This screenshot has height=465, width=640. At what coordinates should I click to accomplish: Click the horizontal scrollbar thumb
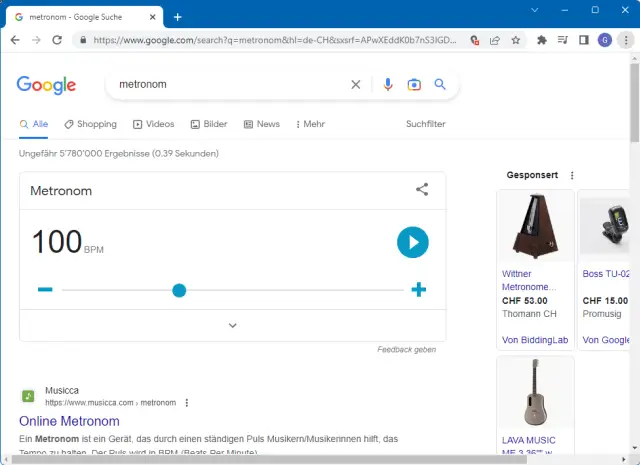(269, 460)
